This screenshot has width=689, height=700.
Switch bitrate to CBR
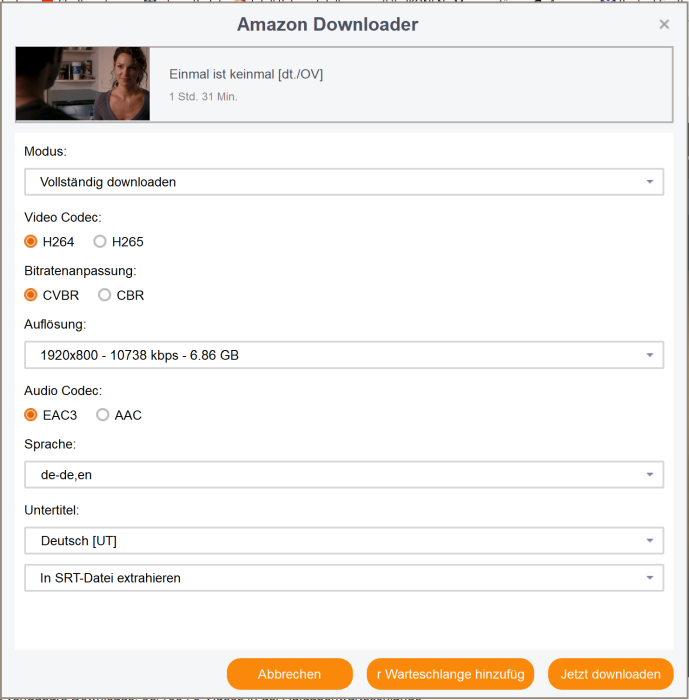coord(105,295)
